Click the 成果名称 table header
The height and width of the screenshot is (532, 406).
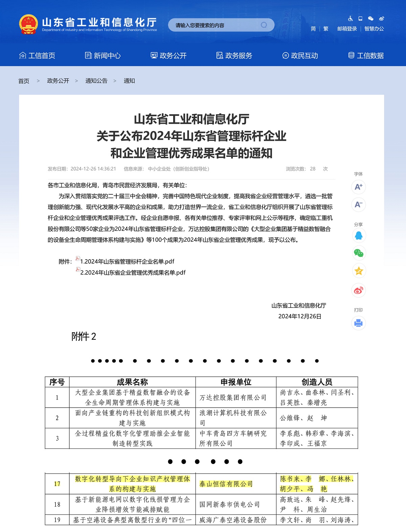click(x=132, y=382)
